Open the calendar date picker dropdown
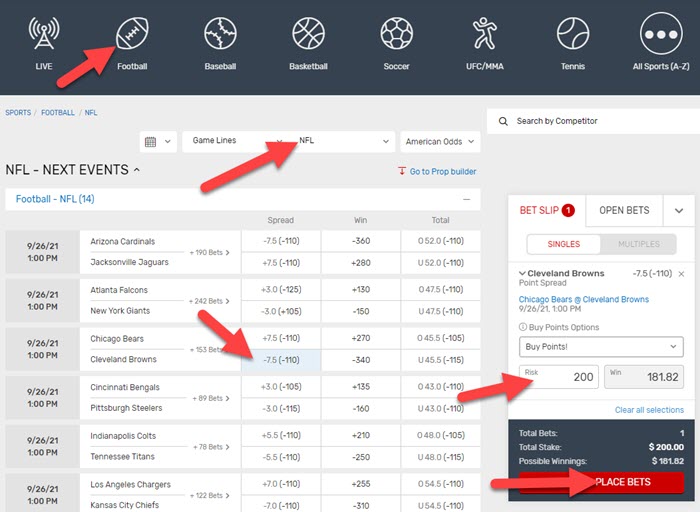The height and width of the screenshot is (512, 700). click(158, 142)
